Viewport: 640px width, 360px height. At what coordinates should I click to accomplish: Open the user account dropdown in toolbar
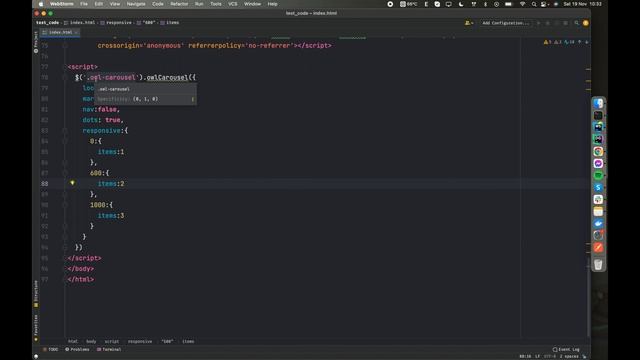click(469, 23)
